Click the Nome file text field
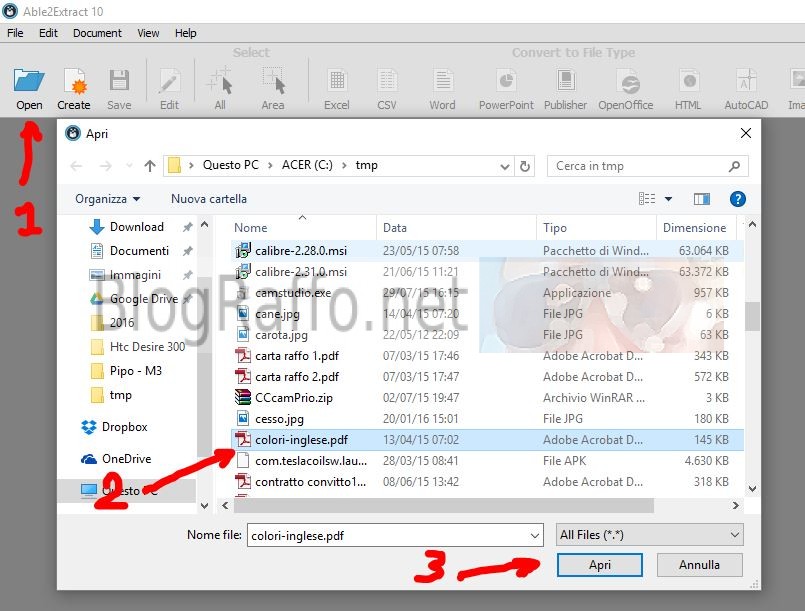Viewport: 805px width, 611px height. [395, 536]
